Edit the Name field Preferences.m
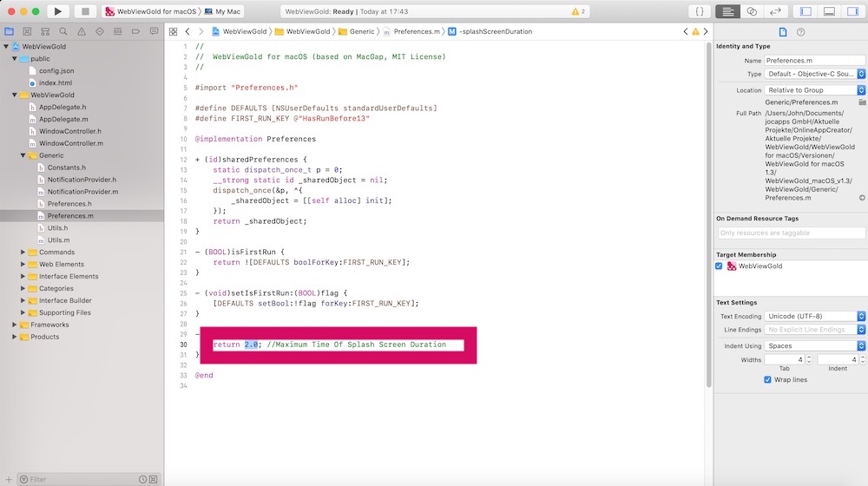The width and height of the screenshot is (868, 486). tap(815, 61)
